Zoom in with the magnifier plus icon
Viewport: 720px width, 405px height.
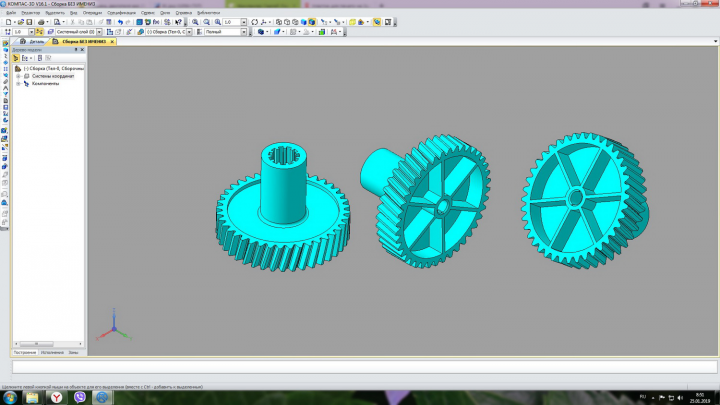coord(195,22)
